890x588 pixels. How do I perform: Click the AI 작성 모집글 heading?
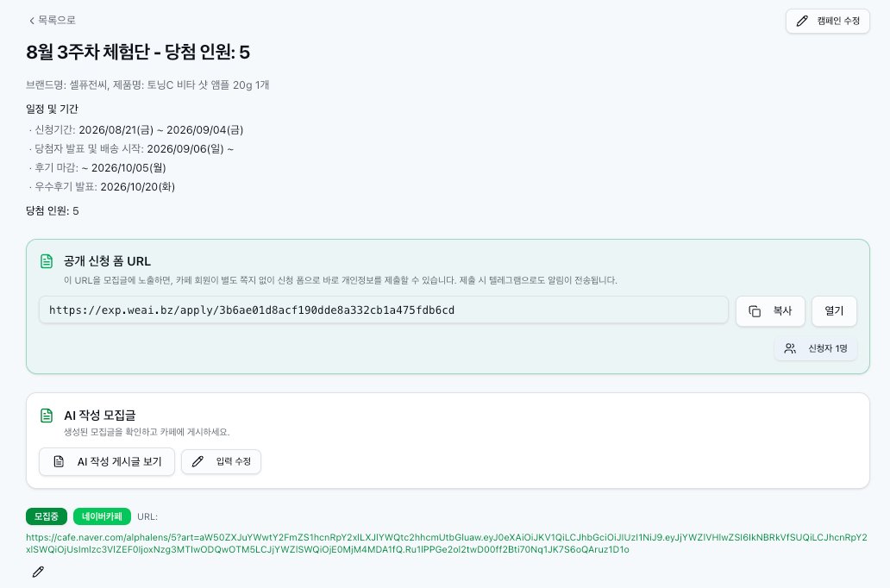pyautogui.click(x=100, y=416)
